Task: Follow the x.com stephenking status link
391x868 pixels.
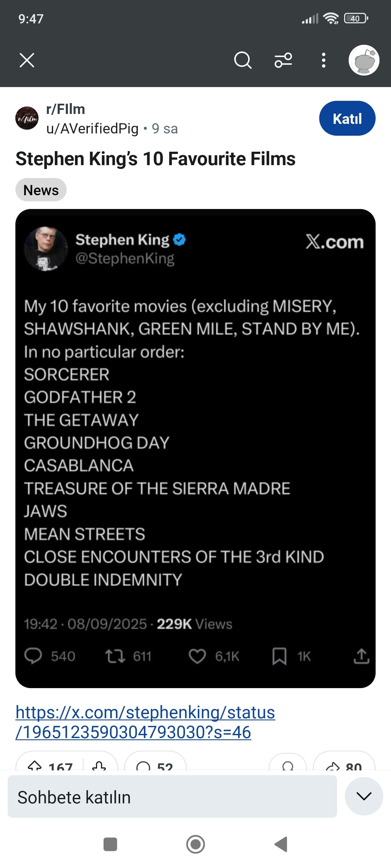Action: 145,722
